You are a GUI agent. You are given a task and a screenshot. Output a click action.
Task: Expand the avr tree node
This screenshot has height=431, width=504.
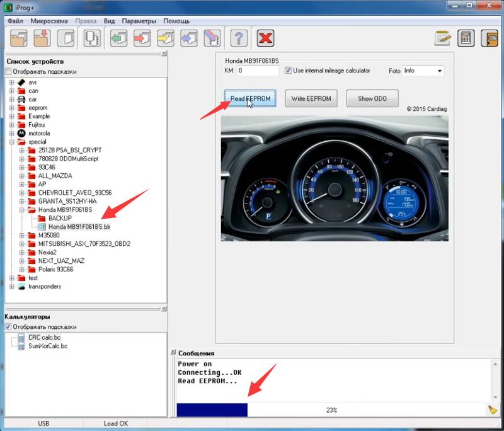(11, 83)
